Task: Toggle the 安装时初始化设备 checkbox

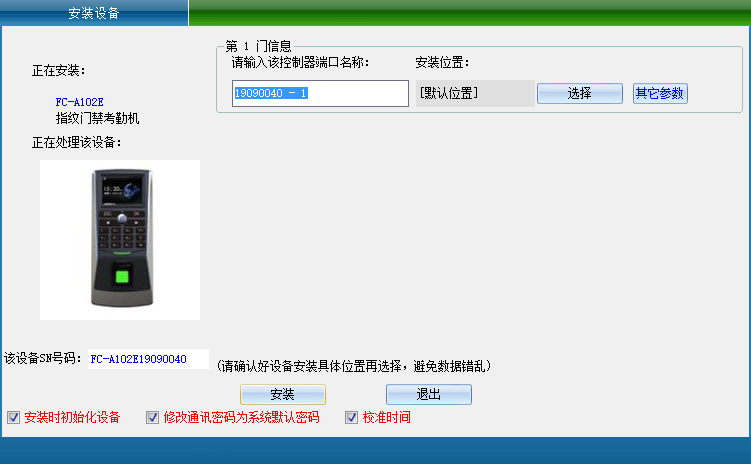Action: click(x=13, y=417)
